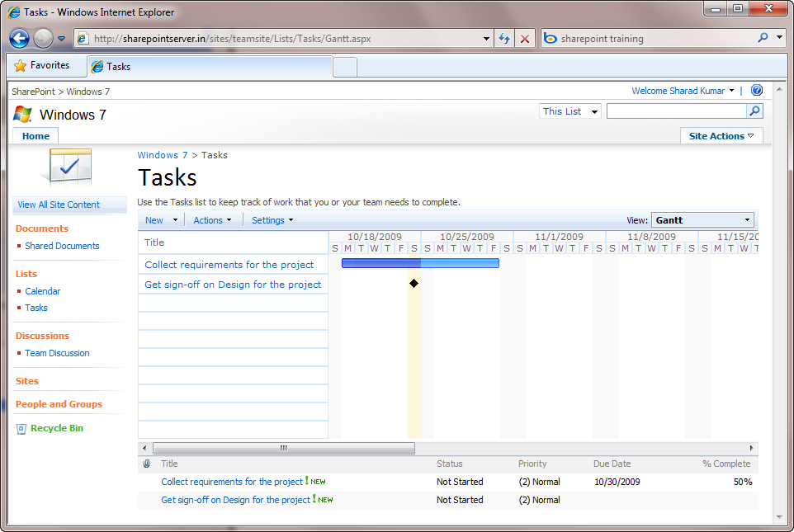Screen dimensions: 794x532
Task: Open the Site Actions menu
Action: tap(721, 136)
